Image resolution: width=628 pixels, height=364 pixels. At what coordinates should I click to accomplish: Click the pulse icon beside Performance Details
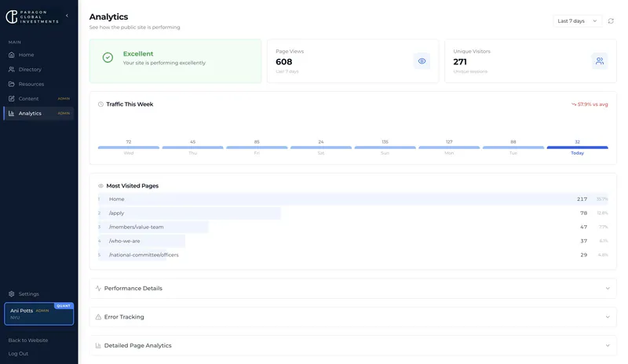[x=98, y=289]
